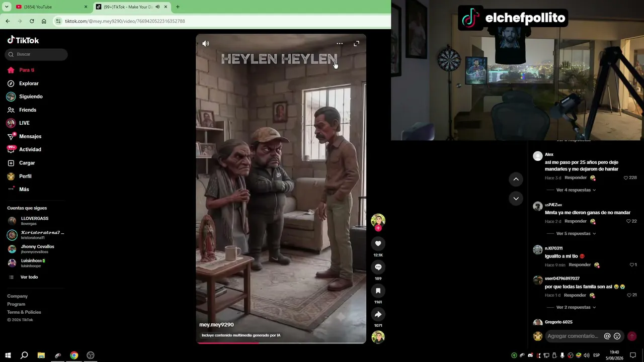644x362 pixels.
Task: Insert a mention with the @ icon
Action: tap(607, 336)
